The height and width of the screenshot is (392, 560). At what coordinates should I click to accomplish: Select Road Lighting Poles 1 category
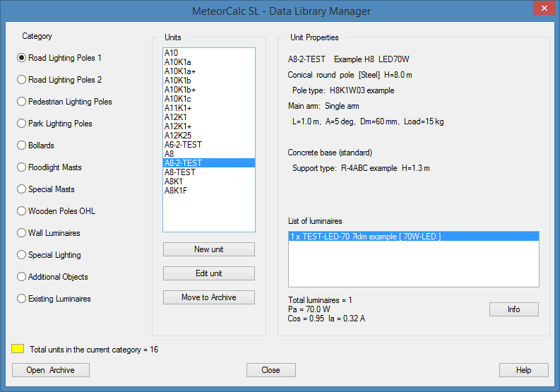[x=59, y=58]
